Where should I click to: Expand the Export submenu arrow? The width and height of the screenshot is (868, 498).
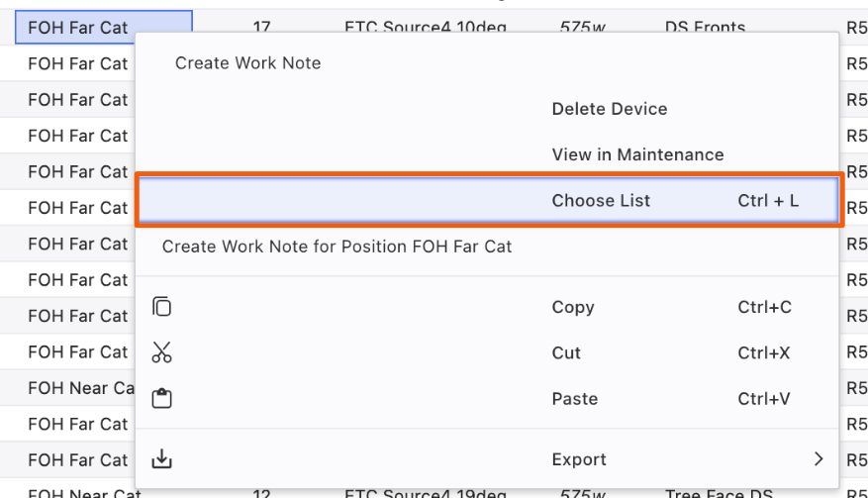(x=819, y=459)
